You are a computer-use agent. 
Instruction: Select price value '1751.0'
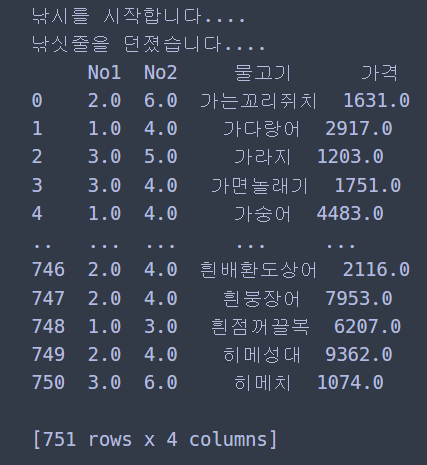tap(368, 185)
